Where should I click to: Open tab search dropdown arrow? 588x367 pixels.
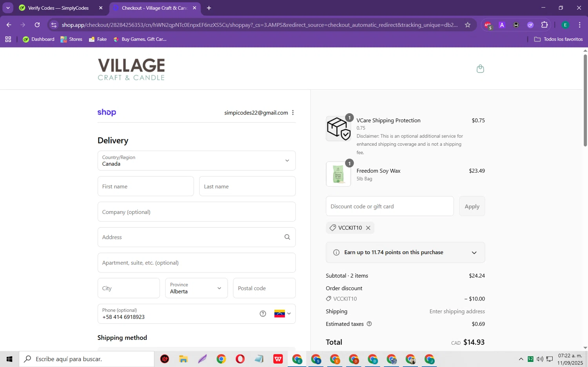(x=8, y=8)
